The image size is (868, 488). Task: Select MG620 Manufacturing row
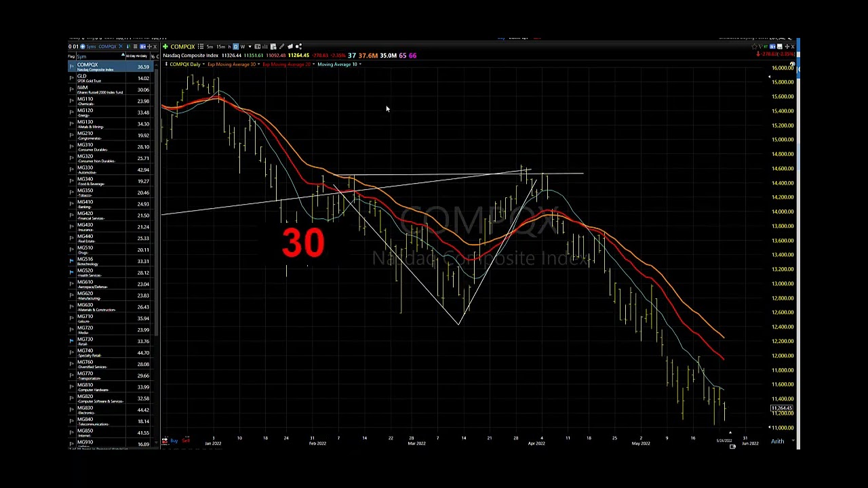(x=109, y=296)
